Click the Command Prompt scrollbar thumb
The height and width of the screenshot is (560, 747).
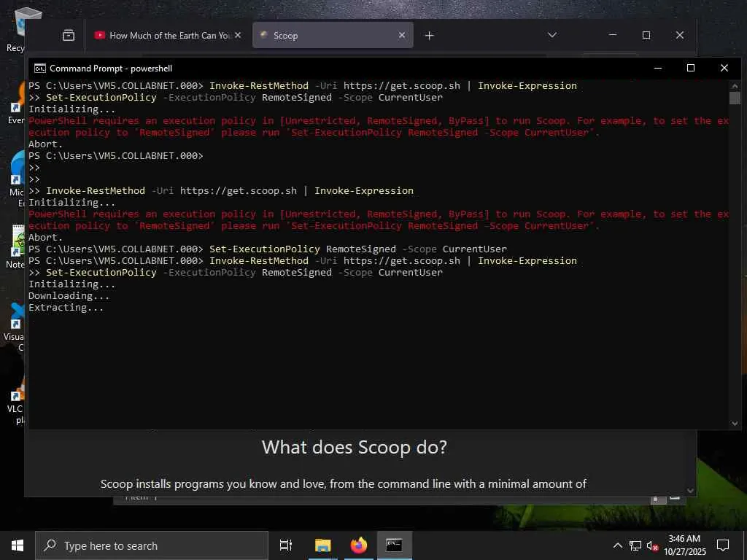point(735,98)
